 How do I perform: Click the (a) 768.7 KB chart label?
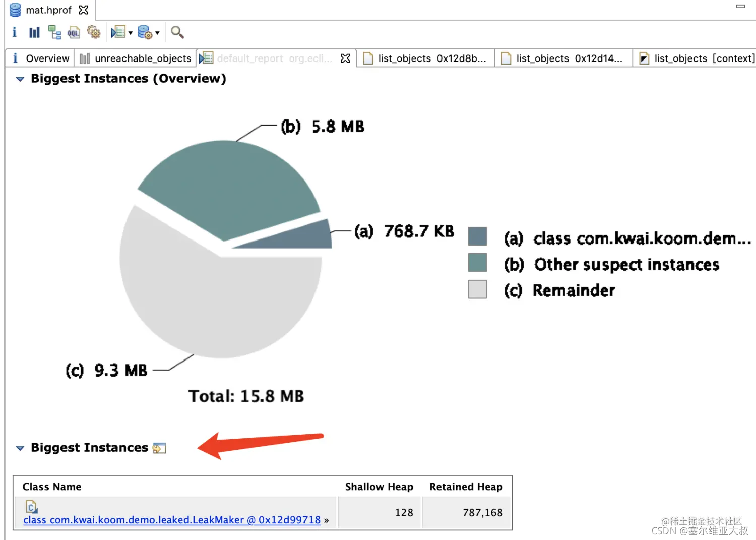[404, 231]
